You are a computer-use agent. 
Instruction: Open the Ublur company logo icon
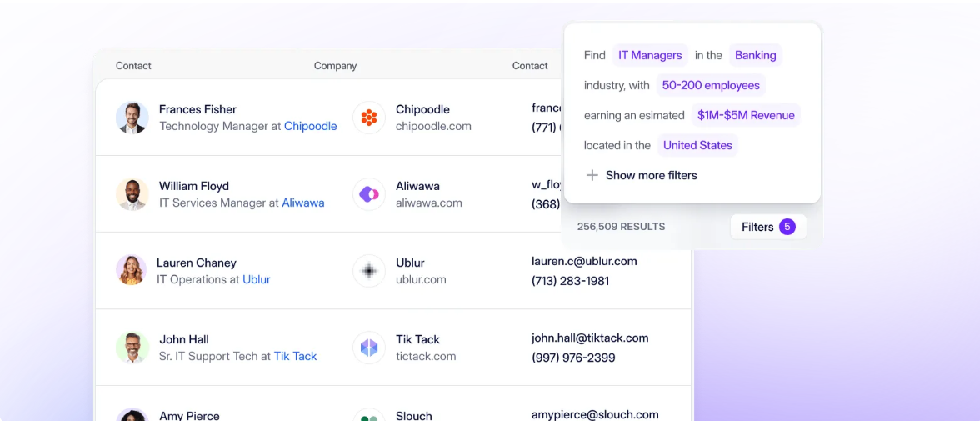coord(368,271)
